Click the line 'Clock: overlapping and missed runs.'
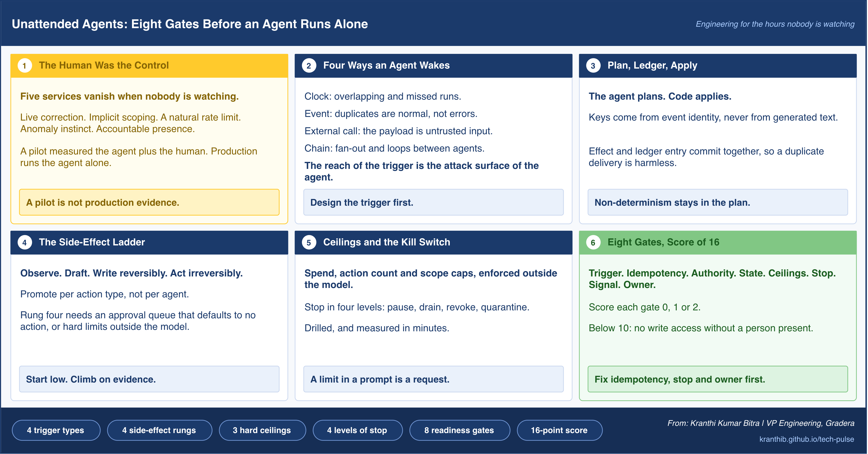868x454 pixels. pos(383,96)
